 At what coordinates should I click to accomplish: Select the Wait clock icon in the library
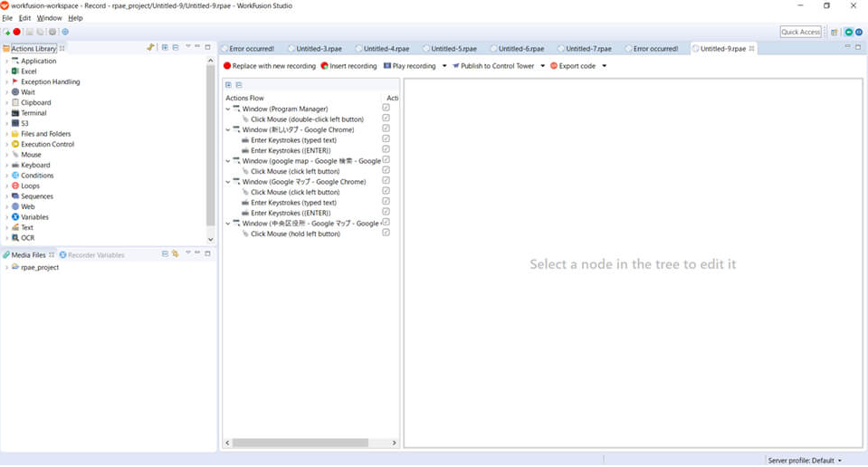pos(15,92)
